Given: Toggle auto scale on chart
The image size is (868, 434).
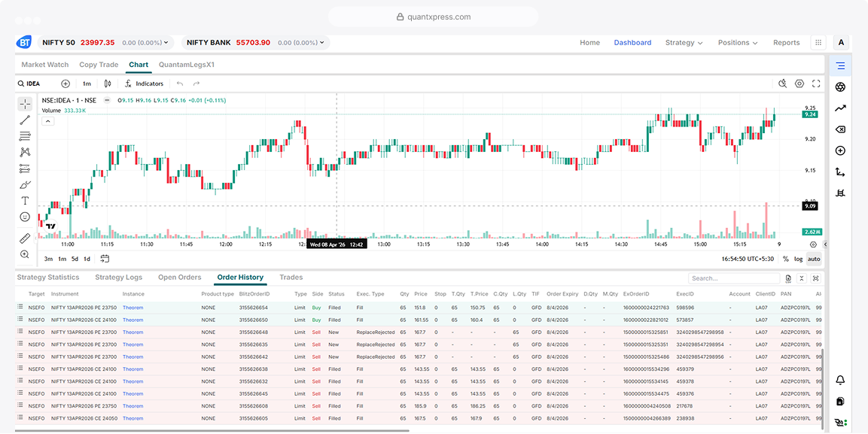Looking at the screenshot, I should (x=814, y=259).
